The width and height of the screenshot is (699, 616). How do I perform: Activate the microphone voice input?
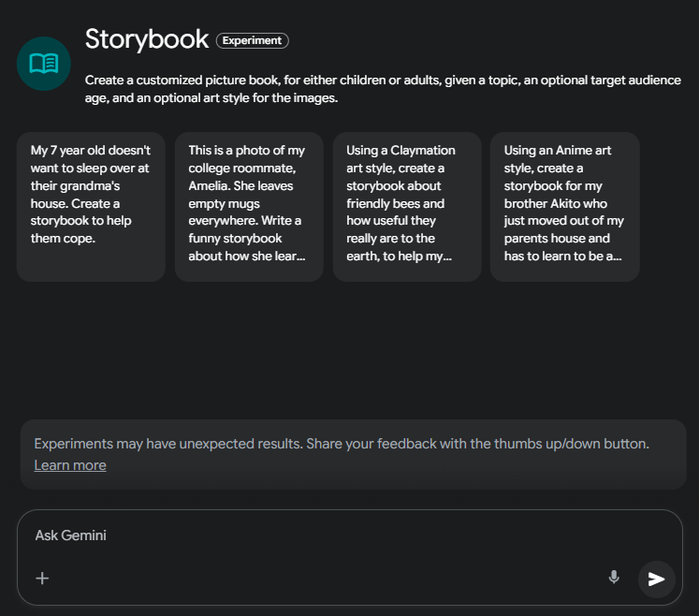point(614,578)
